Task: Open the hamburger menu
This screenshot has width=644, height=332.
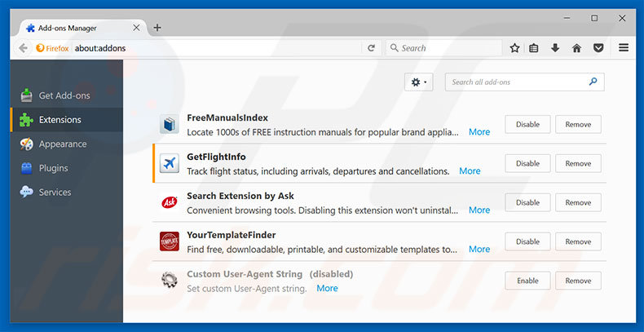Action: pyautogui.click(x=624, y=48)
